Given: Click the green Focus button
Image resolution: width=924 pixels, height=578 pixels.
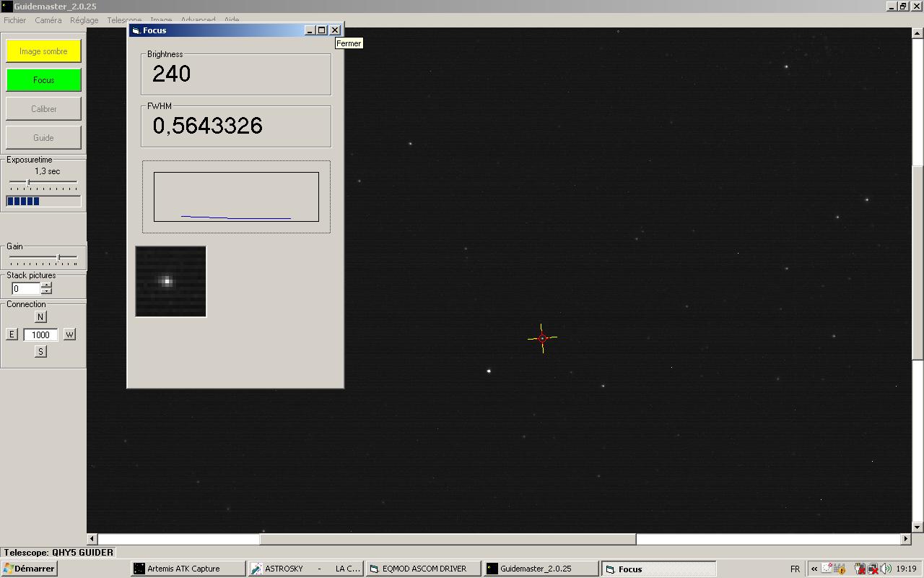Looking at the screenshot, I should (x=43, y=80).
